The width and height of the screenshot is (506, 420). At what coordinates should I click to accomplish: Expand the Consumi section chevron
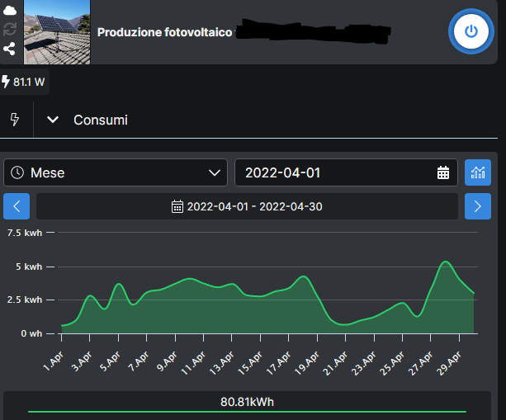[53, 120]
